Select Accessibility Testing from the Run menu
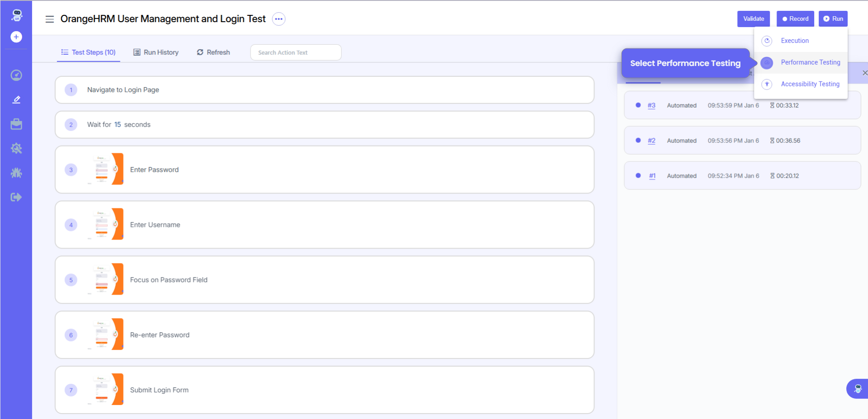 (810, 84)
